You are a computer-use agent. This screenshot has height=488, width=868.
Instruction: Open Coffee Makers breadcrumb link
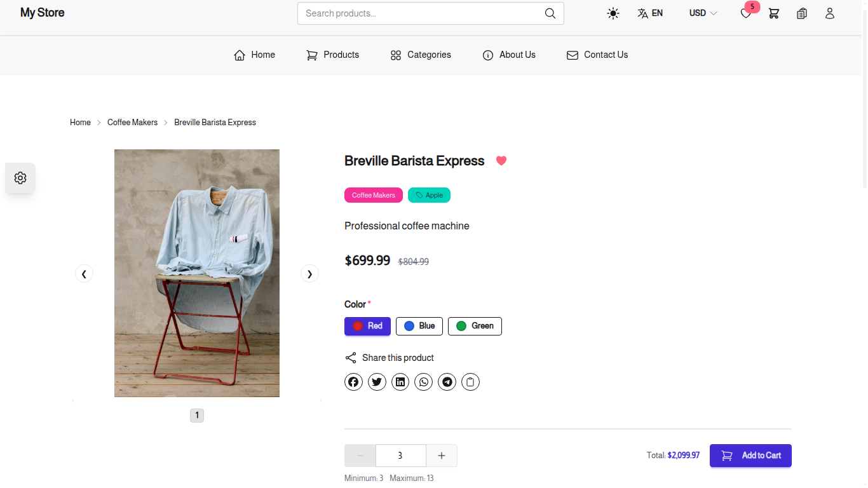(132, 123)
